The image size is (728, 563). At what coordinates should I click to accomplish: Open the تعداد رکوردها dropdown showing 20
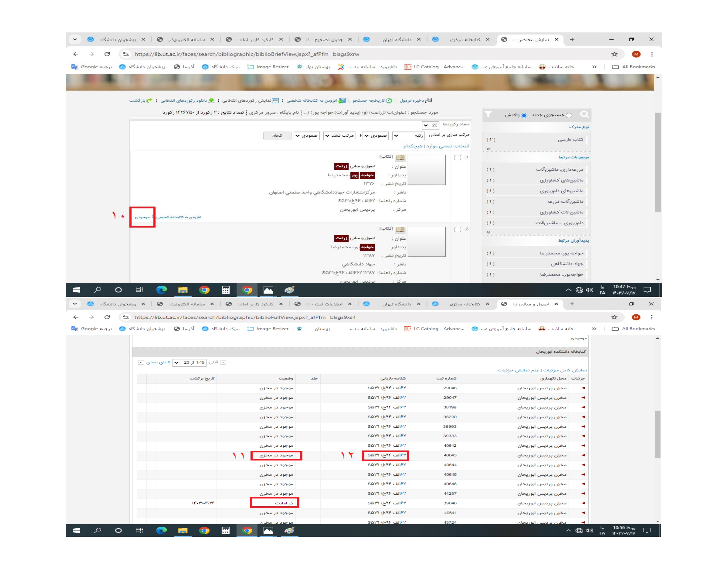430,125
